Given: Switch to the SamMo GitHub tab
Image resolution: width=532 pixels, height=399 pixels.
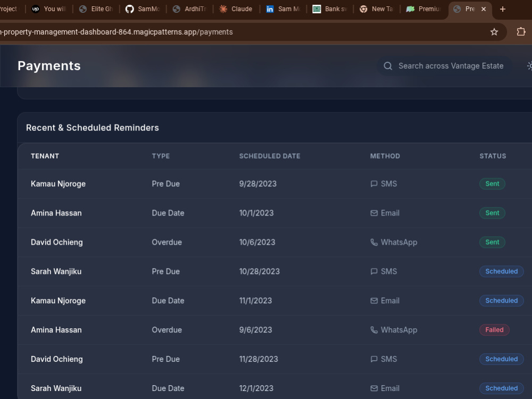Looking at the screenshot, I should (x=143, y=9).
